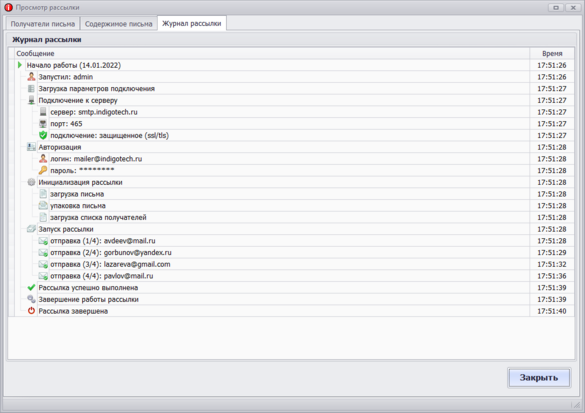Click the green shield icon for защищенное подключение

pyautogui.click(x=43, y=135)
